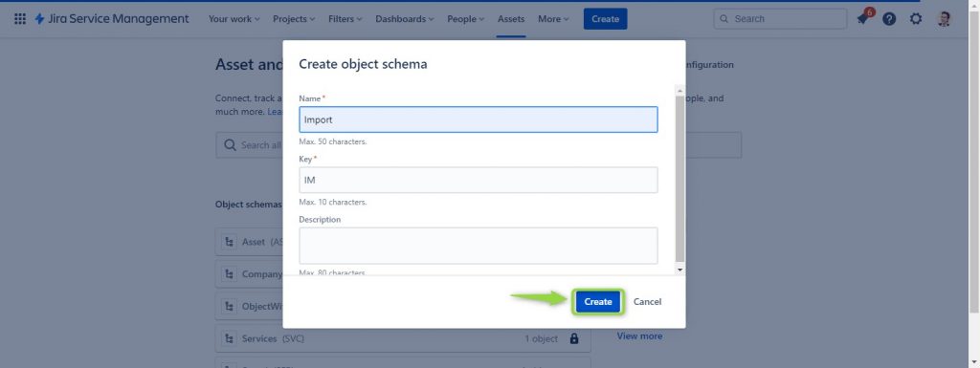Click the Services schema icon

coord(229,338)
